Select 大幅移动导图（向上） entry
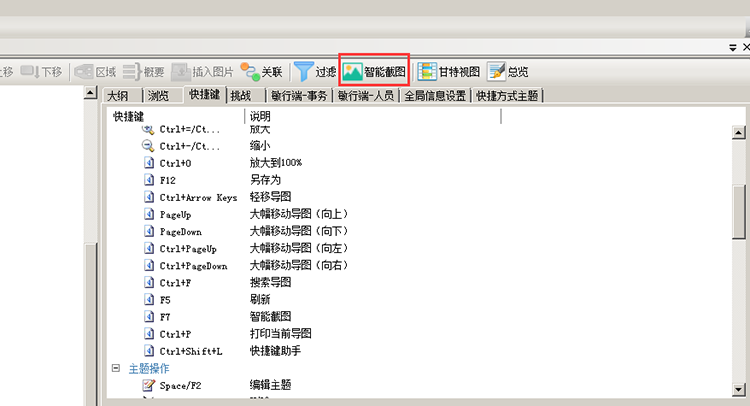This screenshot has width=750, height=406. point(299,214)
